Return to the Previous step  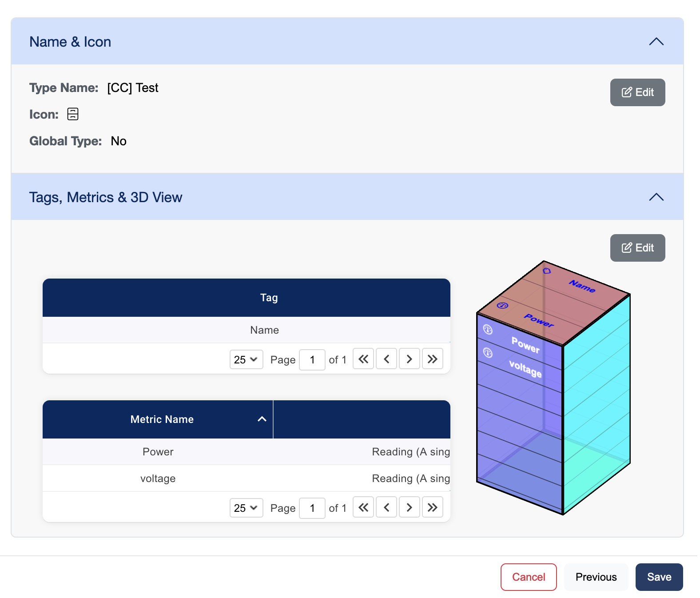click(x=596, y=577)
